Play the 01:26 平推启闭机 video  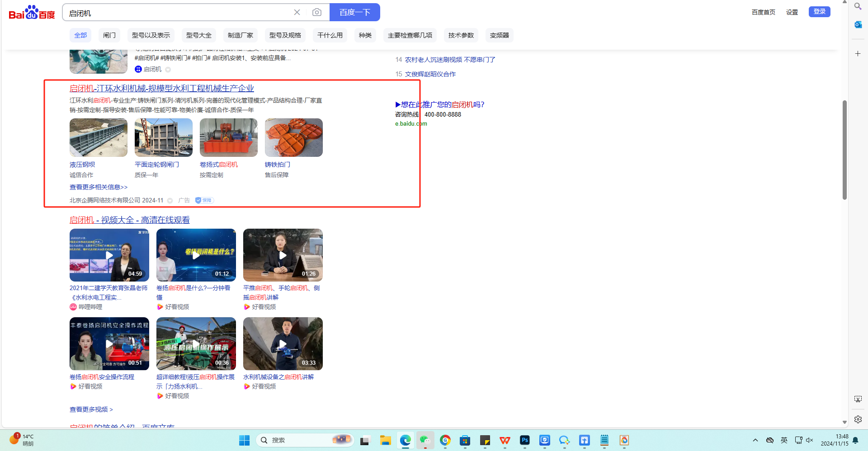[283, 255]
